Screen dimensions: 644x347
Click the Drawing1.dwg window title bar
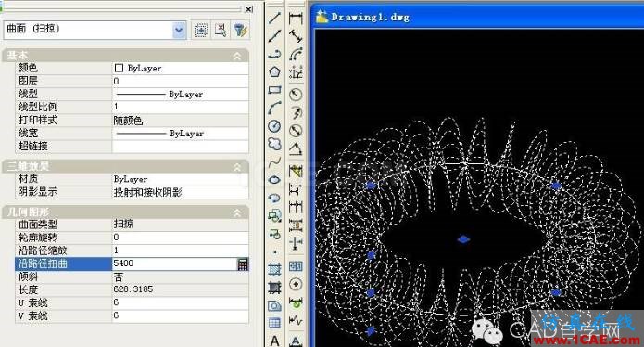477,18
